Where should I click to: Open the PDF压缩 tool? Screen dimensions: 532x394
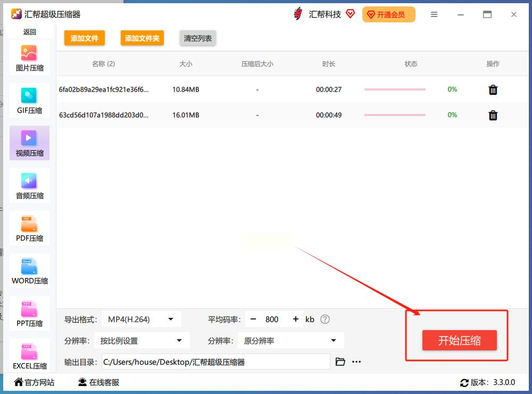[x=29, y=228]
